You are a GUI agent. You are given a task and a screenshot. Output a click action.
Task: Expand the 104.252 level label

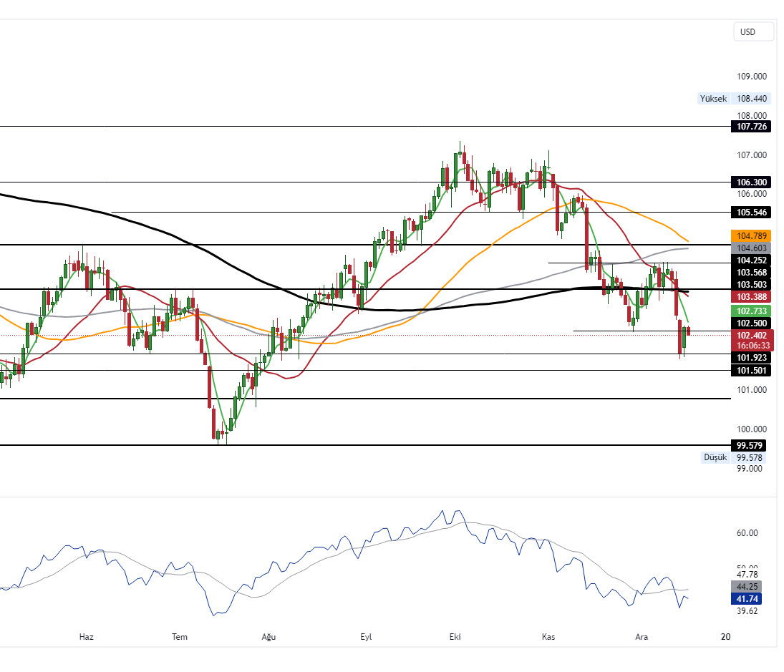click(750, 260)
